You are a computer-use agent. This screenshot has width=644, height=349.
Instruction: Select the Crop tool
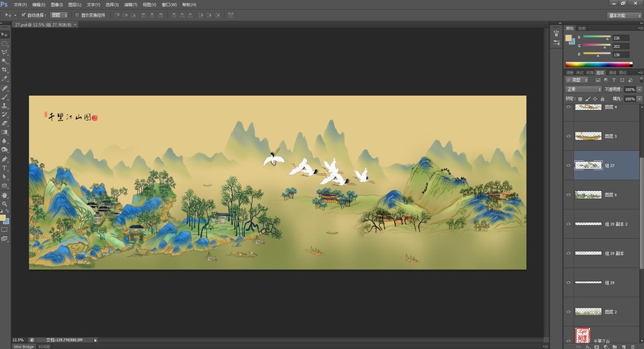[4, 70]
